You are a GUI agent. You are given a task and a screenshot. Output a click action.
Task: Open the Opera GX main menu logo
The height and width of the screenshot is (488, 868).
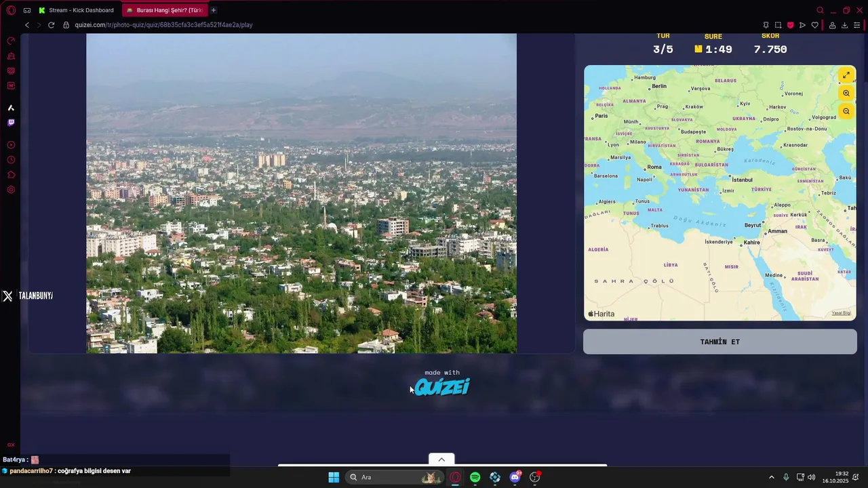[11, 10]
